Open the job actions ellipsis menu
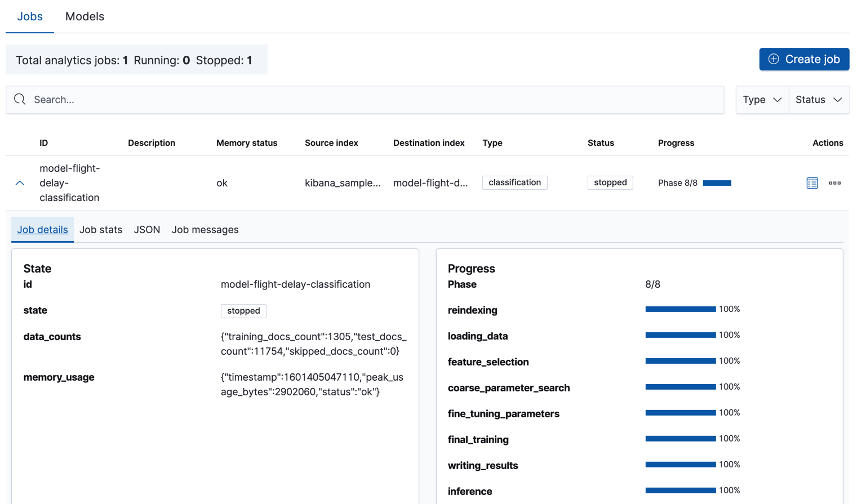The image size is (857, 504). click(835, 182)
